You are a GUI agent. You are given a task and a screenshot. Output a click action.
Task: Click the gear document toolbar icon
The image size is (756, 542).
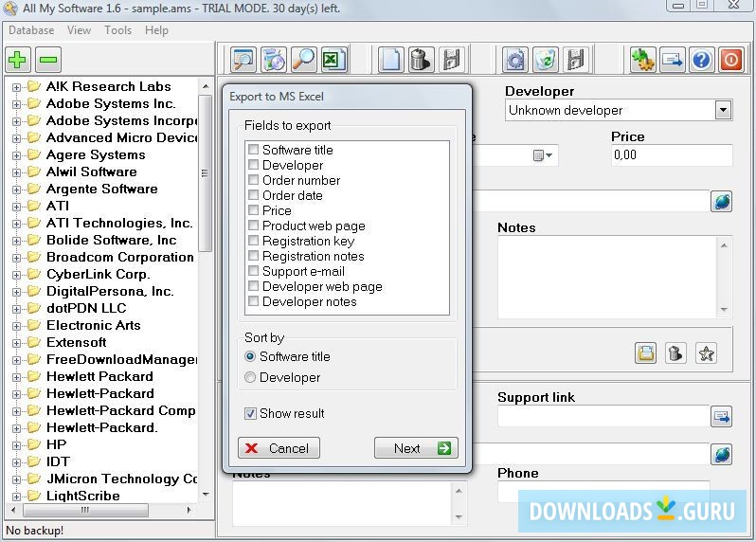click(x=515, y=60)
